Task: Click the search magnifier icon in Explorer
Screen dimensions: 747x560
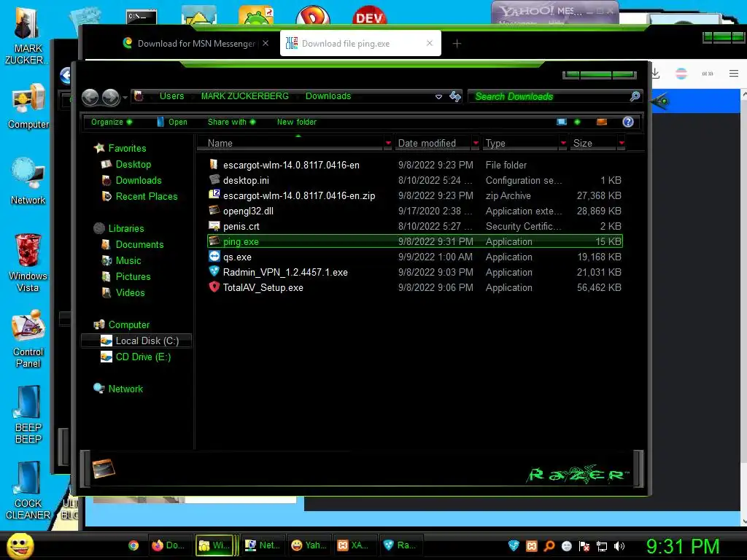Action: 635,97
